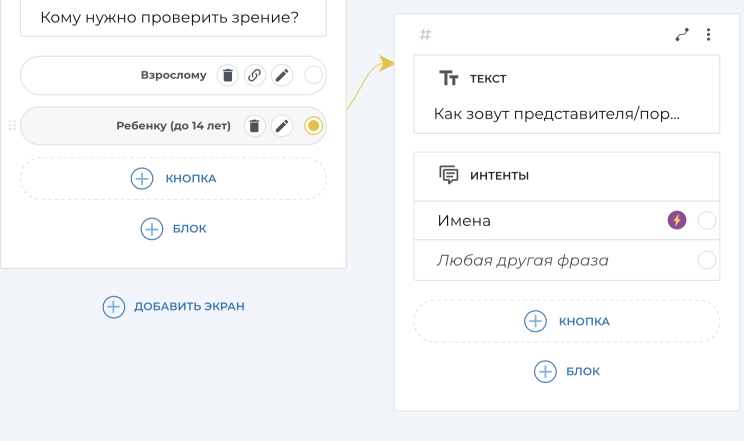Click the Взрослому connection point circle

[x=314, y=75]
